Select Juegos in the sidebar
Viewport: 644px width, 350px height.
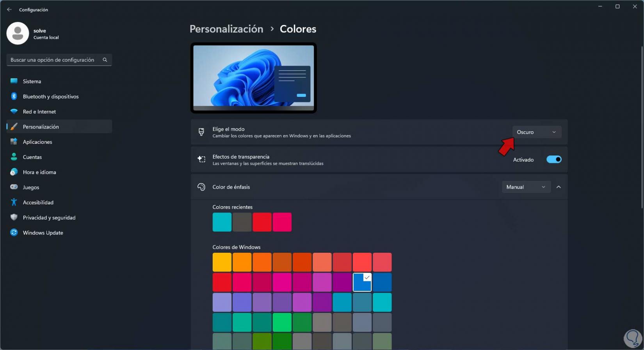tap(59, 187)
